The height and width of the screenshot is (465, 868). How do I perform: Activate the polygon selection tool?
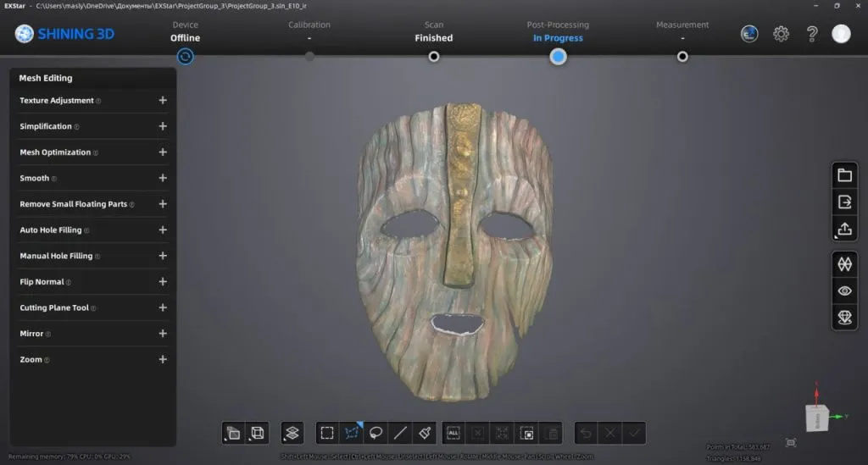(351, 433)
